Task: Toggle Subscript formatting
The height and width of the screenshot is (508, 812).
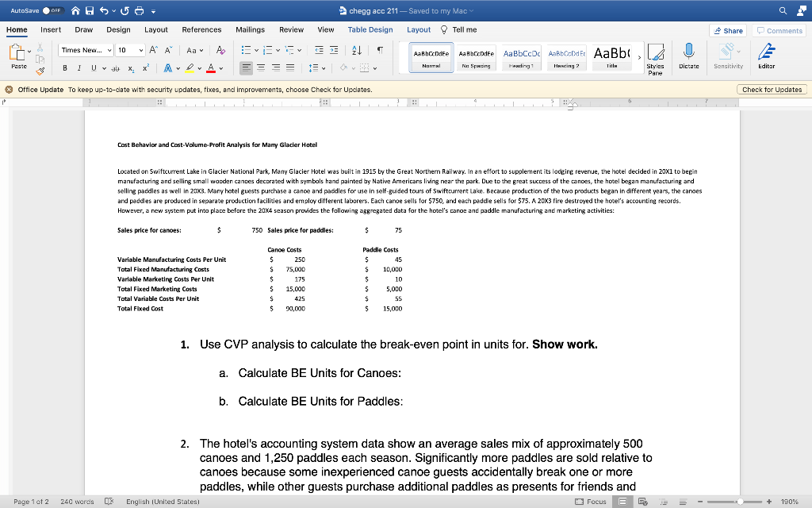Action: 131,68
